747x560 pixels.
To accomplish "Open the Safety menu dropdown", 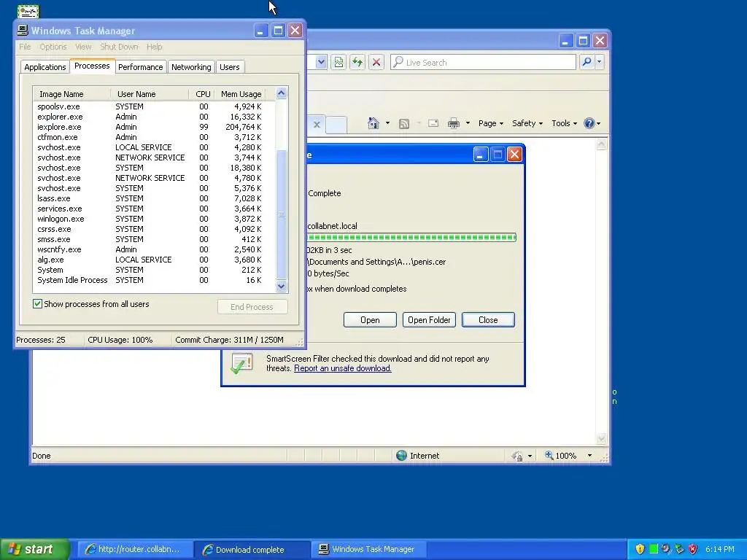I will point(527,123).
